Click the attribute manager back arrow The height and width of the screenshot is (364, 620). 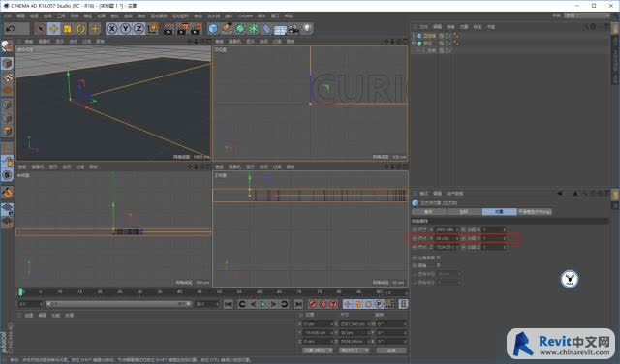560,194
